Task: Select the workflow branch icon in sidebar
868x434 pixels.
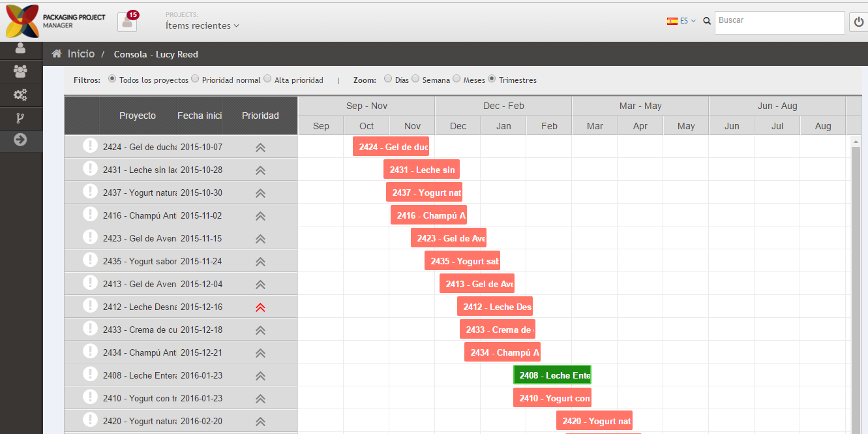Action: [x=20, y=118]
